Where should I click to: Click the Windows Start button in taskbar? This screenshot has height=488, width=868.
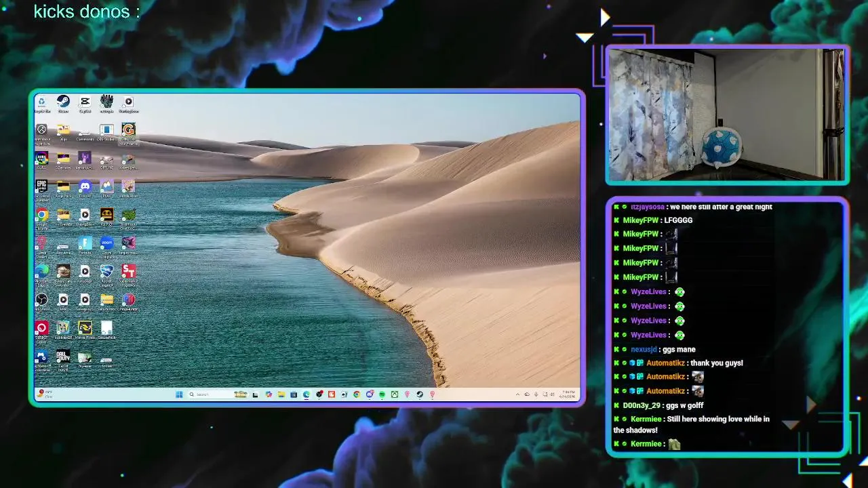point(179,394)
